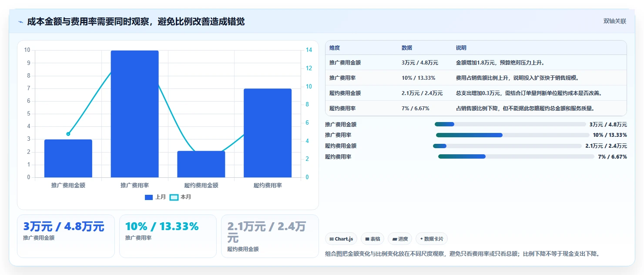Click x-axis label 推广费用率 under chart

[x=135, y=185]
